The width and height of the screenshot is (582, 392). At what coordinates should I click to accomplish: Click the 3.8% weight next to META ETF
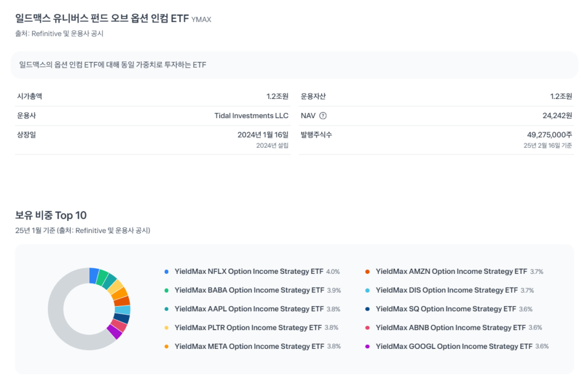(x=334, y=347)
